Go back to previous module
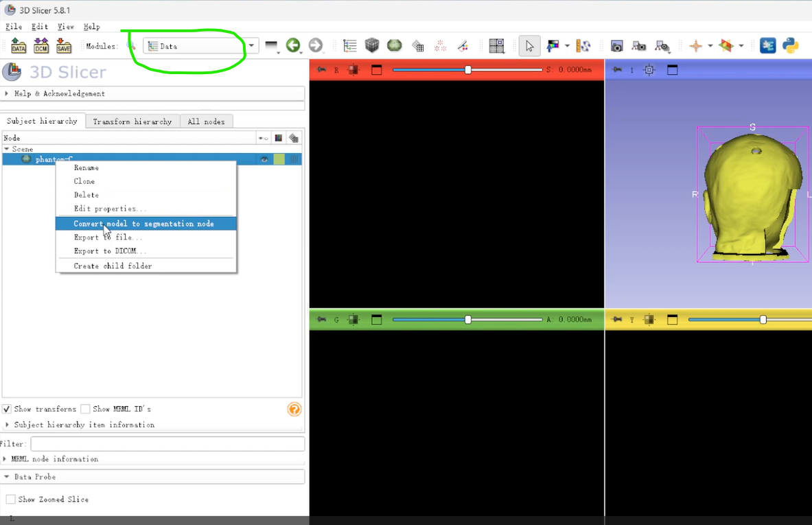 293,45
